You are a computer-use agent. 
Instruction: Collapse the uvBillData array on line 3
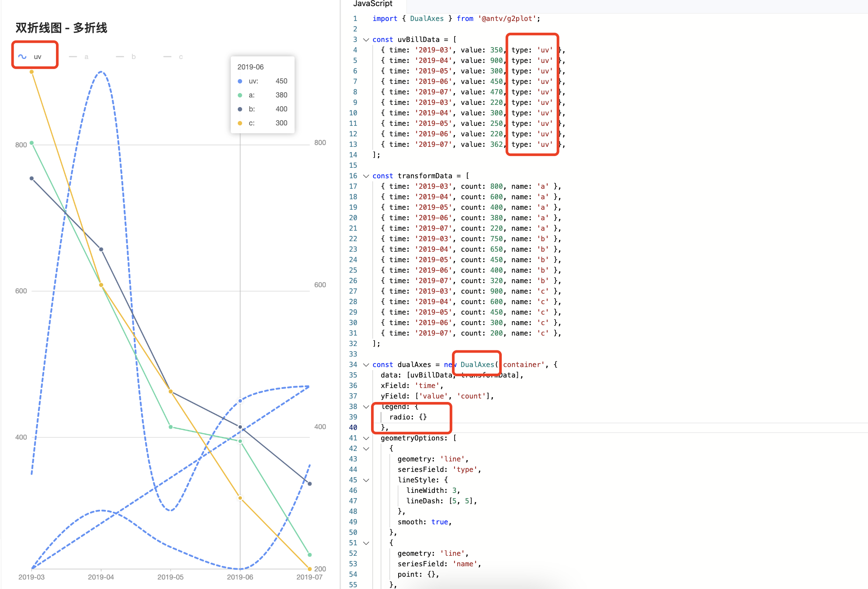[x=366, y=40]
